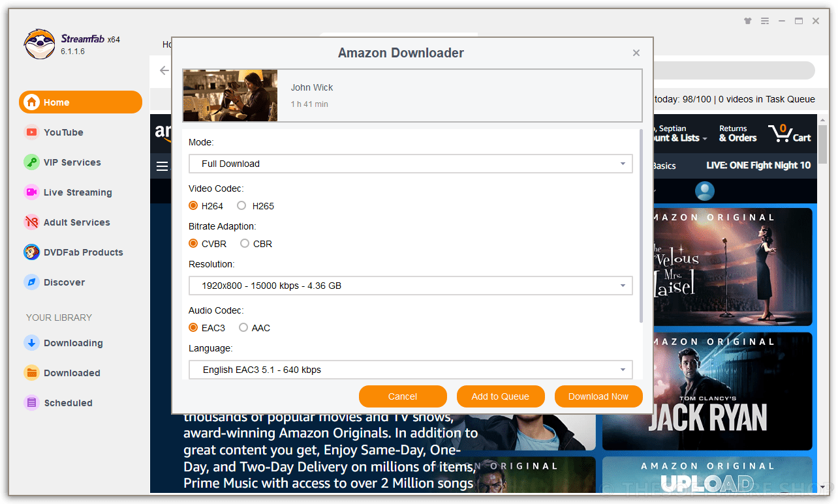The width and height of the screenshot is (838, 504).
Task: Close the Amazon Downloader dialog
Action: 636,53
